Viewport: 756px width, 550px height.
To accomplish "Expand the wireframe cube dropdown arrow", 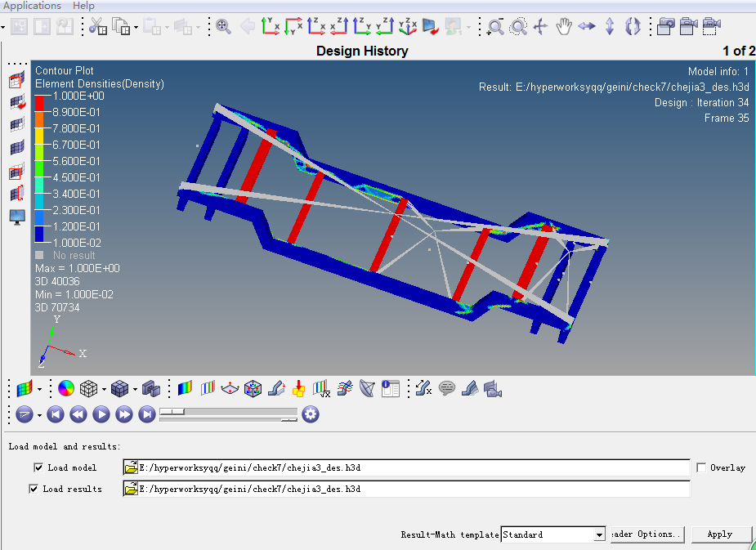I will click(104, 390).
